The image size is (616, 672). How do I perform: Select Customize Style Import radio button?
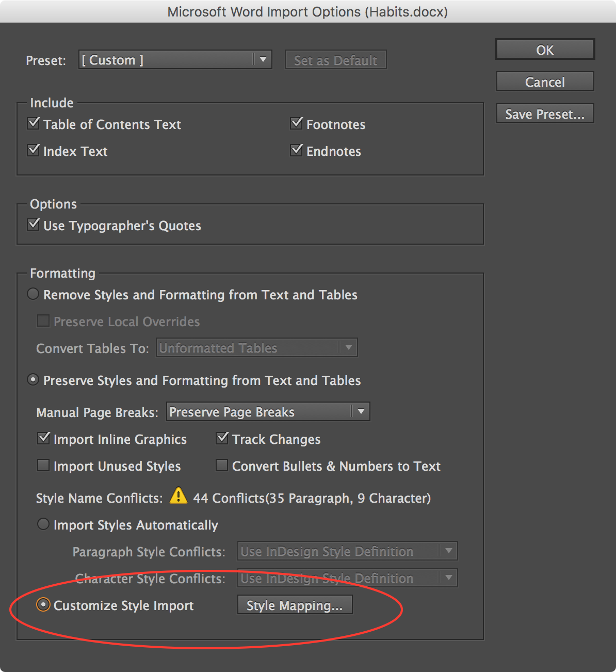(x=43, y=605)
